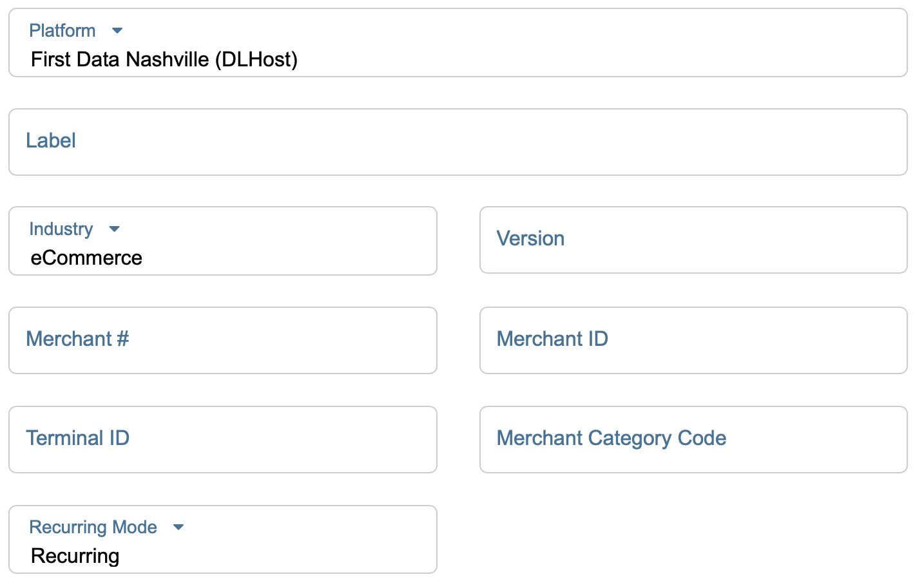Click the eCommerce industry value
Viewport: 915px width, 588px height.
(x=86, y=258)
